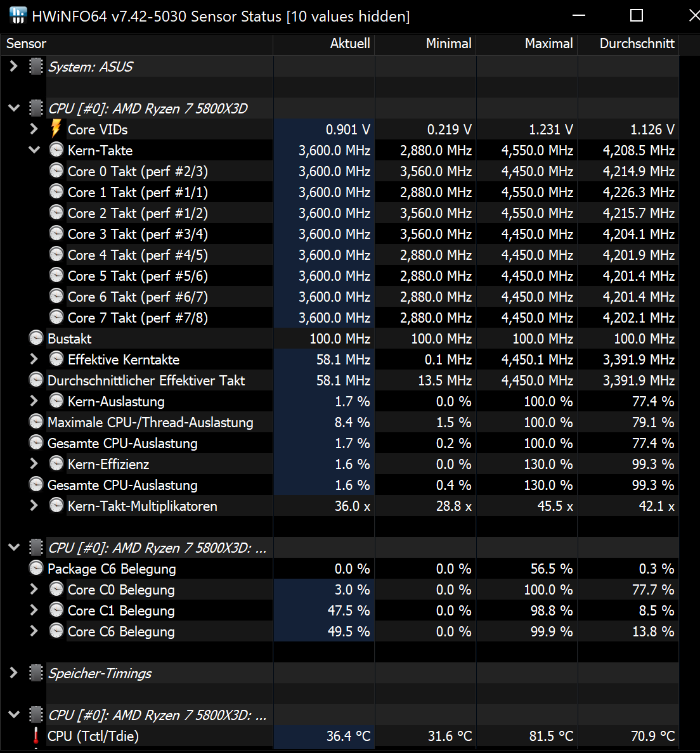
Task: Click the 4,226.3 MHz average value of Core 1
Action: 638,192
